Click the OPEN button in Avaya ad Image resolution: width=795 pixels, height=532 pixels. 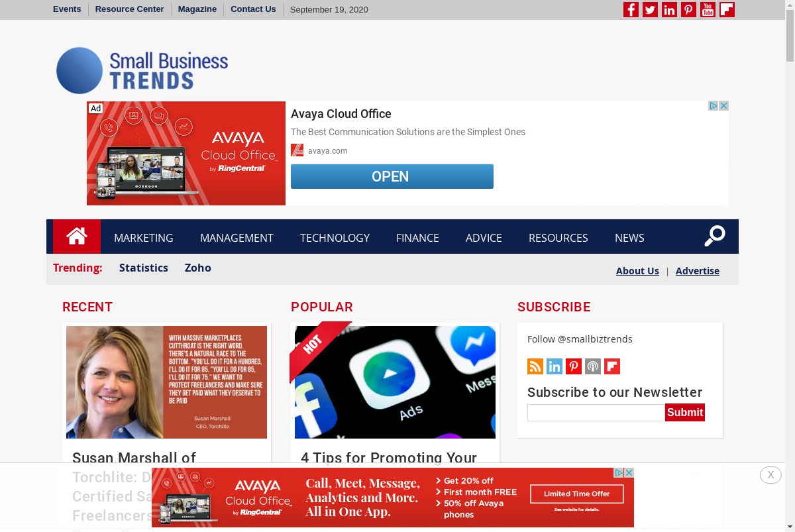click(x=392, y=176)
